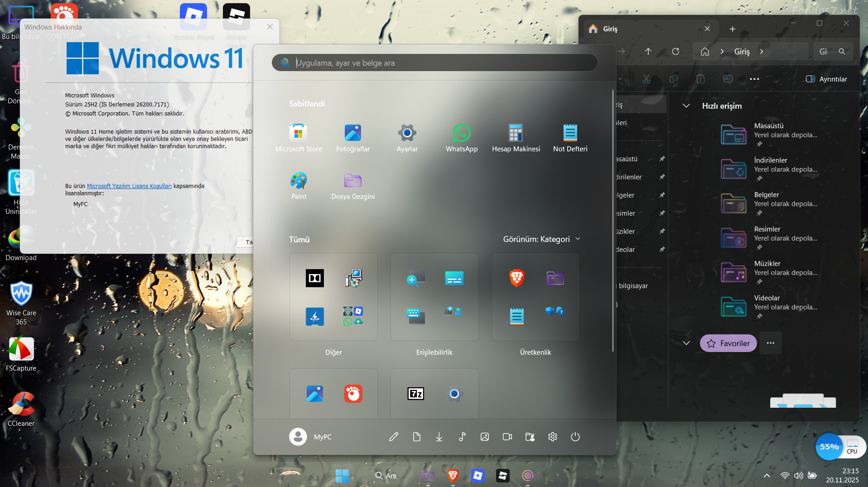Click the Windows Start button on taskbar
The image size is (868, 487).
[x=342, y=476]
